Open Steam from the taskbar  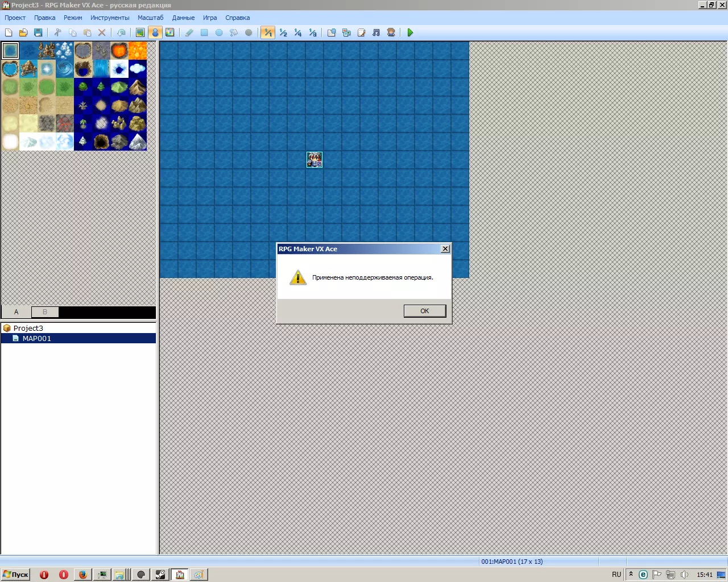tap(160, 575)
